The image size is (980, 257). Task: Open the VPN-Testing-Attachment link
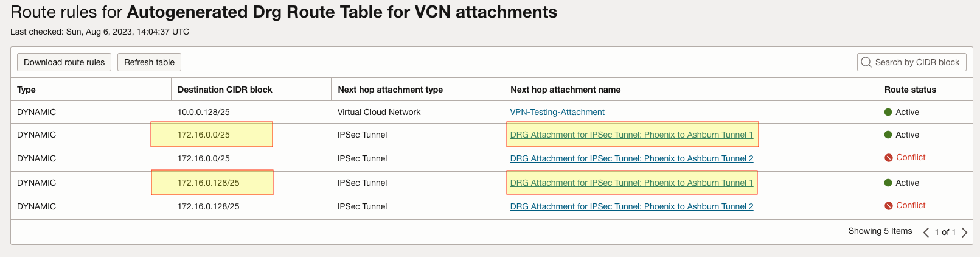pos(557,112)
